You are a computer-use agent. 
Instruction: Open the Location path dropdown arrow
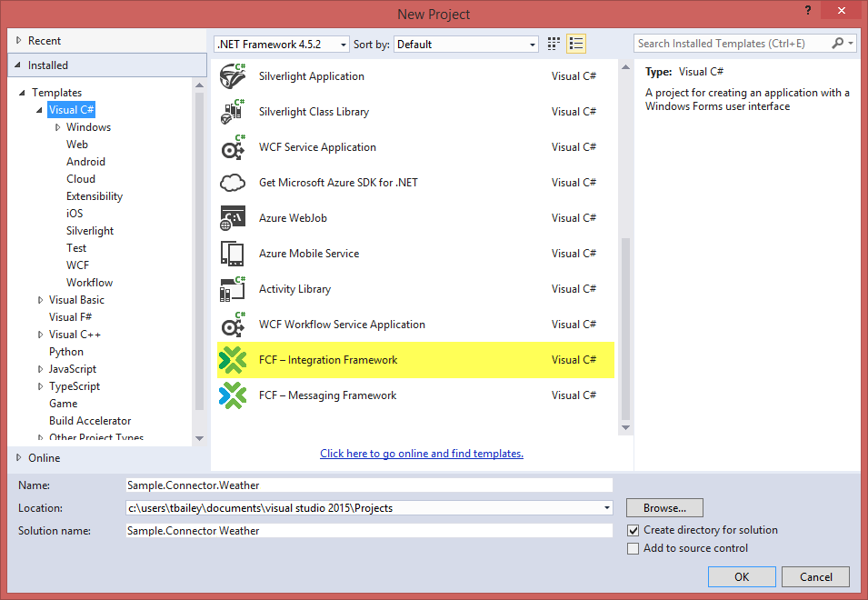click(x=607, y=508)
